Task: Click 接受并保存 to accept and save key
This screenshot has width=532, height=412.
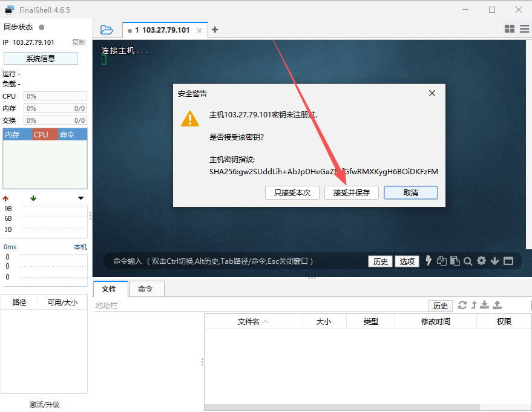Action: pos(351,192)
